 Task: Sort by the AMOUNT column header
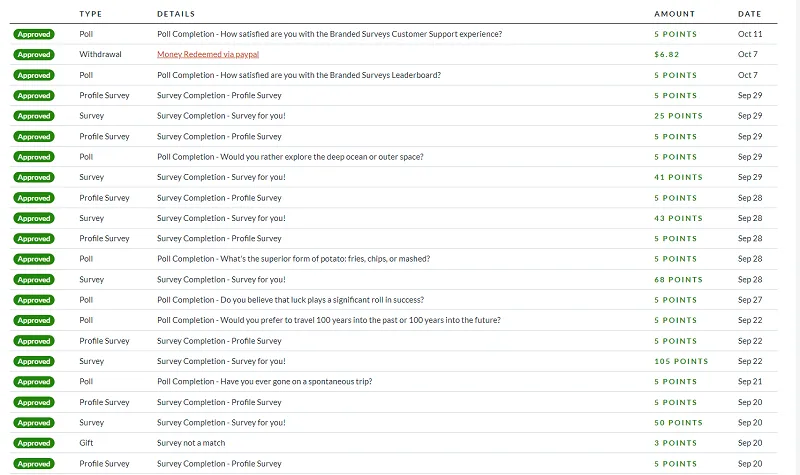coord(674,14)
